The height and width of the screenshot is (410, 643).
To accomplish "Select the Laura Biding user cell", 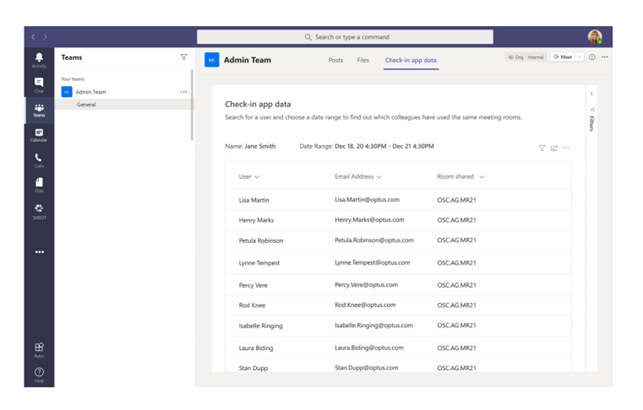I will [256, 348].
